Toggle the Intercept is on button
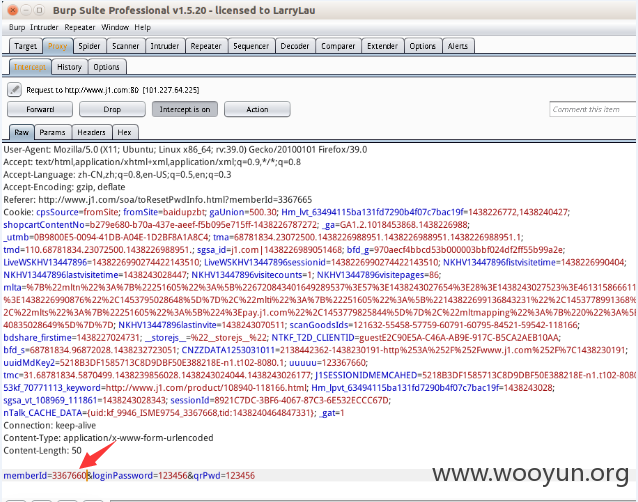Viewport: 638px width, 502px height. (x=185, y=109)
